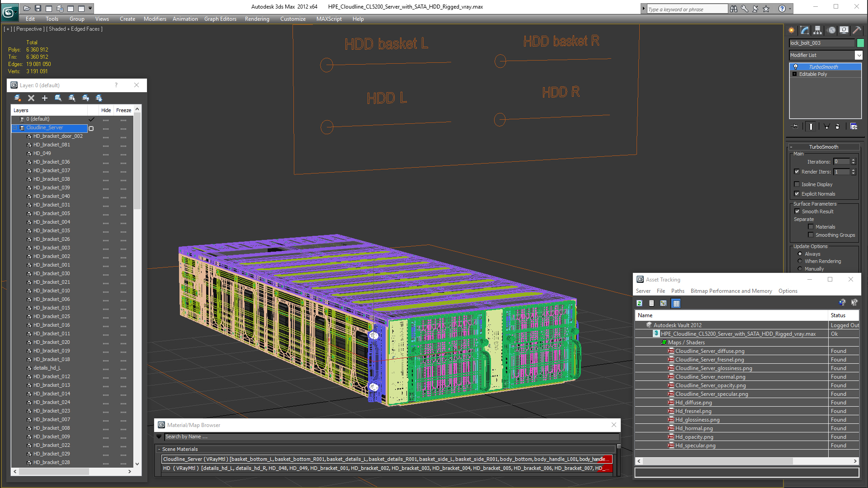Open the Help dropdown arrow in title bar
The height and width of the screenshot is (488, 868).
(x=790, y=9)
